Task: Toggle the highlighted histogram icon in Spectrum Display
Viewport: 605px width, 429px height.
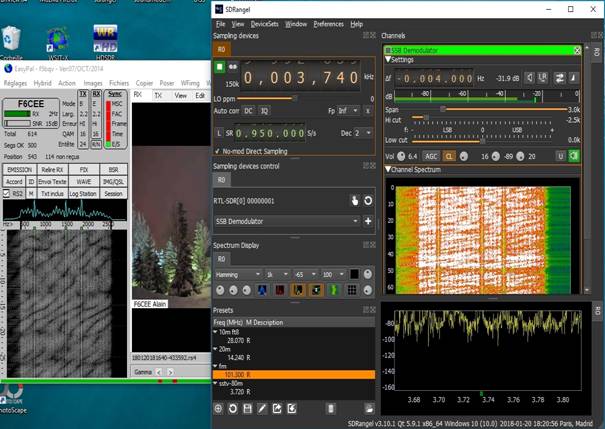Action: (316, 290)
